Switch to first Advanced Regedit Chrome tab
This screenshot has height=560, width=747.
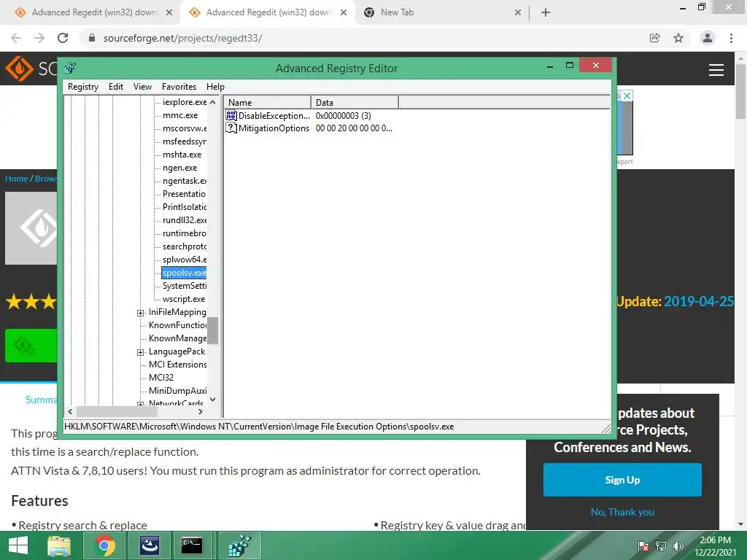click(x=94, y=12)
